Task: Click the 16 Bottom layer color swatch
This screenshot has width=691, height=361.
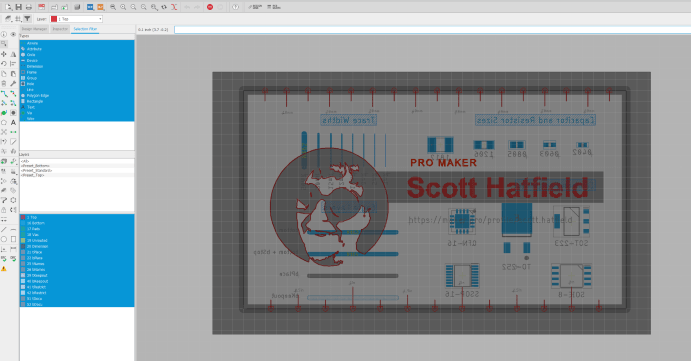Action: click(23, 223)
